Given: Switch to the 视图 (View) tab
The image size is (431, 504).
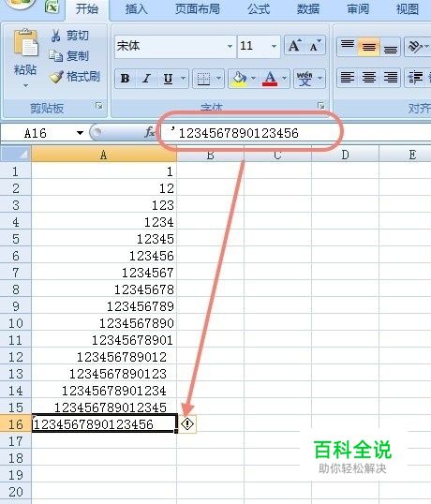Looking at the screenshot, I should pos(408,8).
